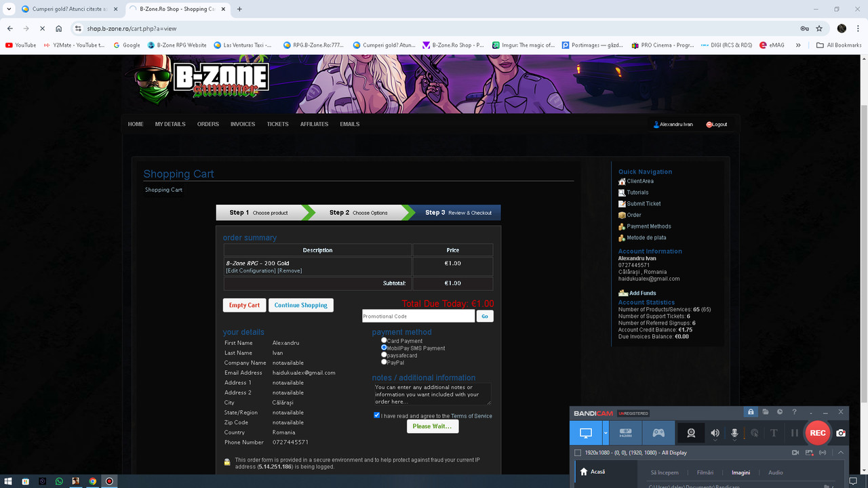This screenshot has width=868, height=488.
Task: Open Bandicam help question mark icon
Action: tap(794, 412)
